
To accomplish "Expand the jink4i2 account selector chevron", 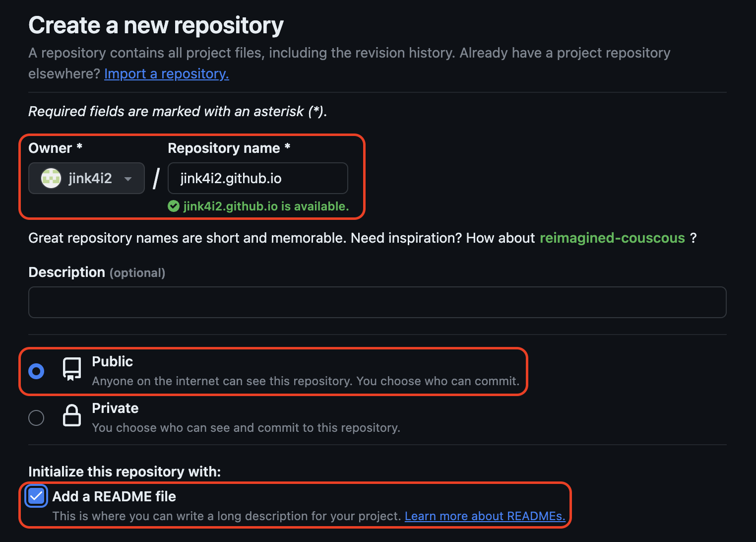I will (128, 179).
